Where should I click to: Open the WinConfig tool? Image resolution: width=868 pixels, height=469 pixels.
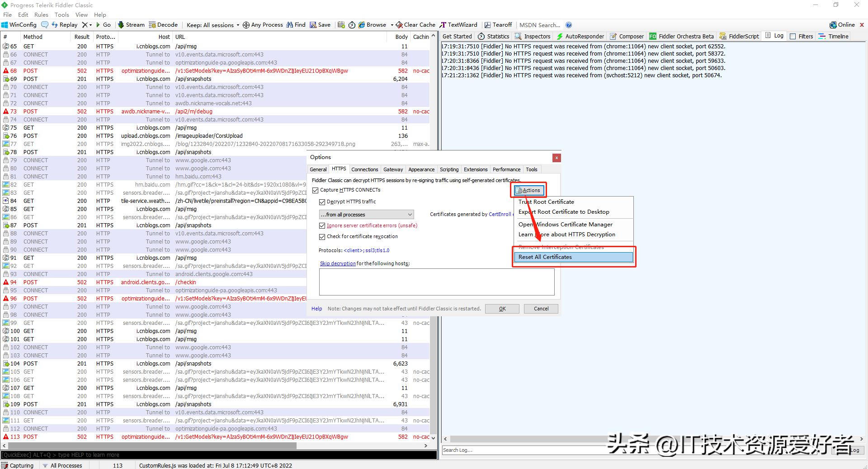pos(19,25)
